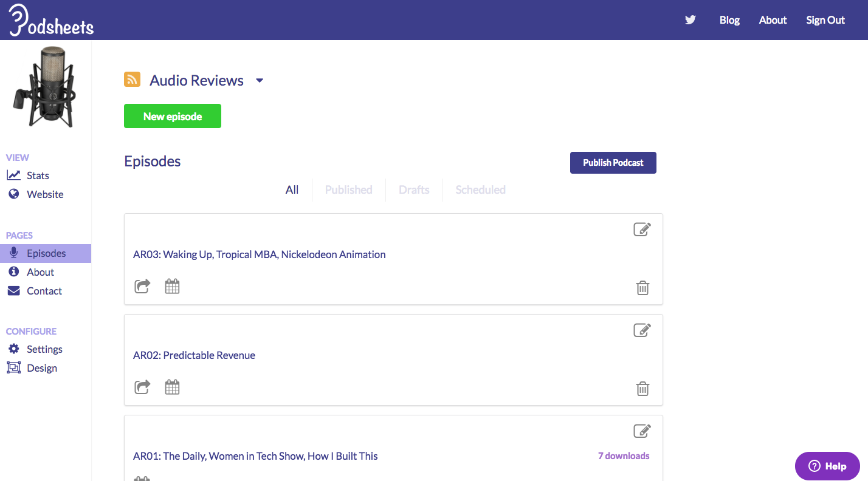Image resolution: width=868 pixels, height=481 pixels.
Task: Visit the Blog link in header
Action: point(729,20)
